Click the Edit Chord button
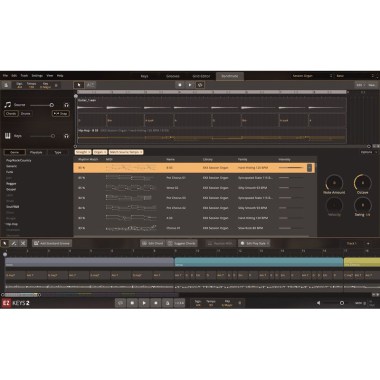Image resolution: width=380 pixels, height=380 pixels. pyautogui.click(x=153, y=243)
